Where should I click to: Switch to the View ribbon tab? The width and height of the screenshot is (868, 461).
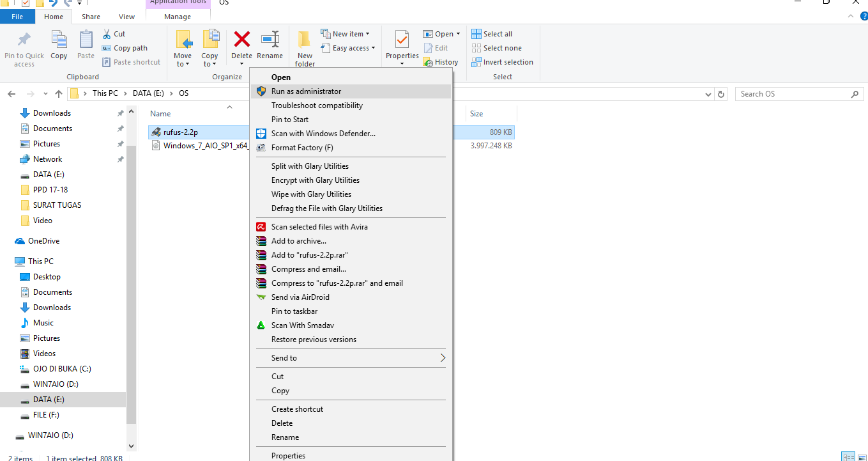tap(126, 17)
